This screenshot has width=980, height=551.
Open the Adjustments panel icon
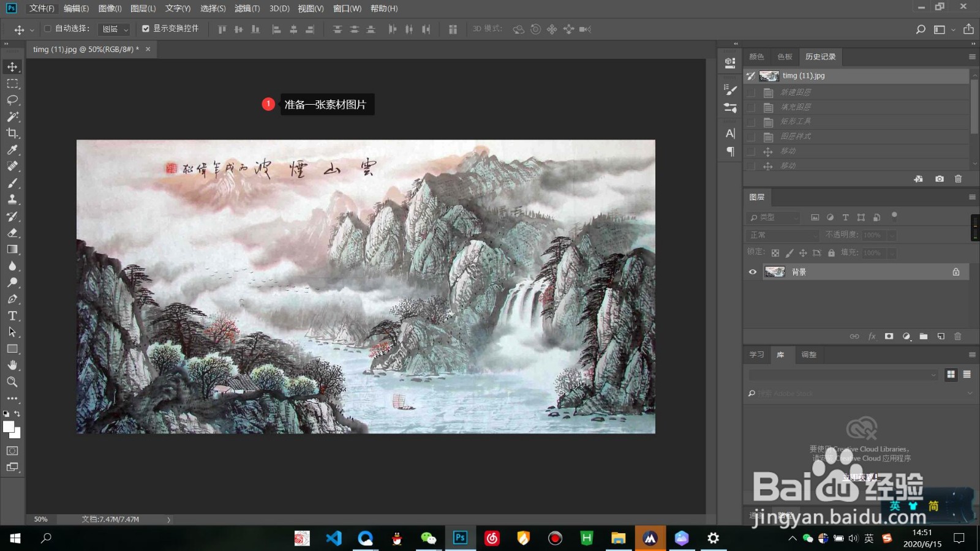pos(810,354)
